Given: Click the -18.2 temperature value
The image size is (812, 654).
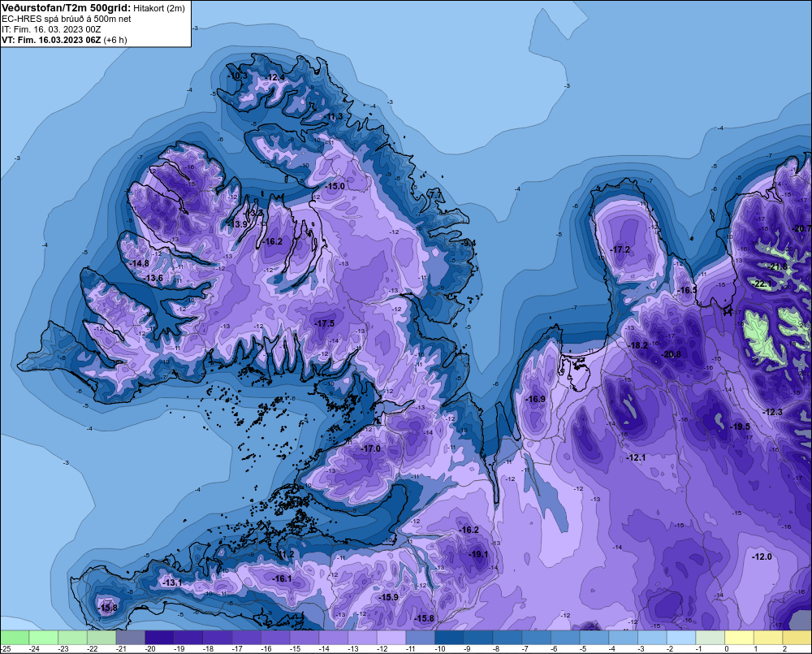Looking at the screenshot, I should 638,345.
